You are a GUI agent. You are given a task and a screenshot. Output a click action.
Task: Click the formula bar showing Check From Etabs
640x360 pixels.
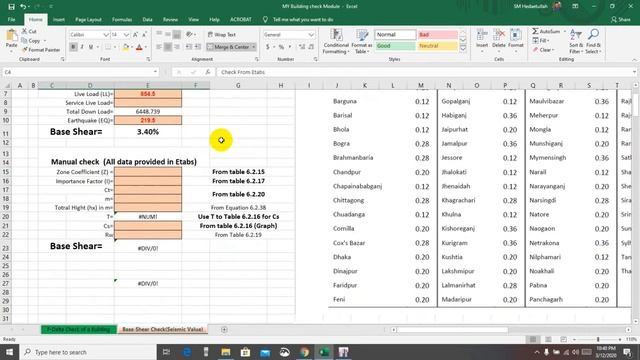(424, 72)
